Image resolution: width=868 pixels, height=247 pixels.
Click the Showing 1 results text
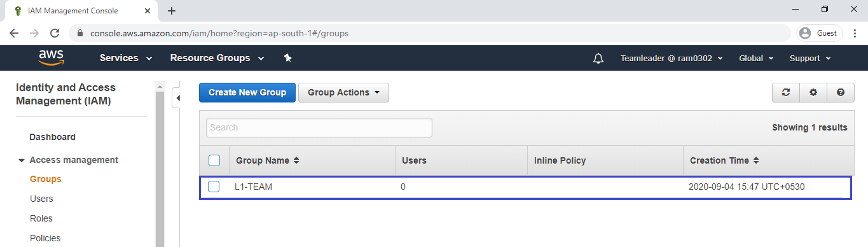[x=809, y=127]
